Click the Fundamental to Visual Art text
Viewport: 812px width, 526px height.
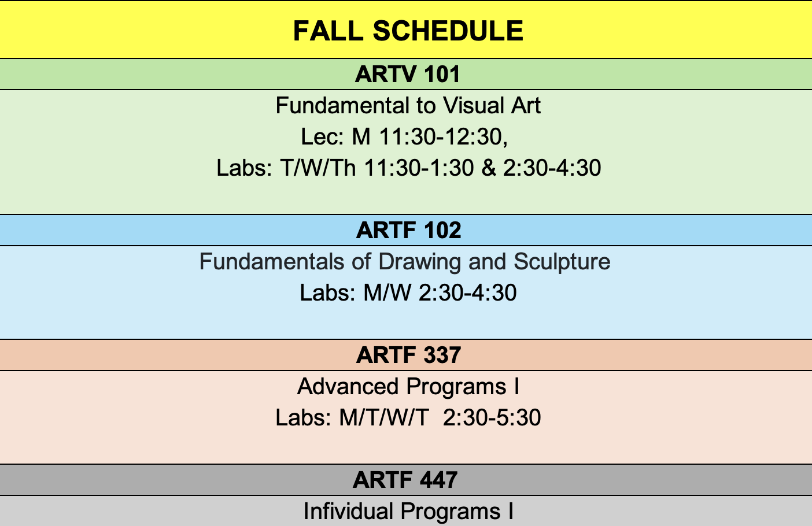[x=408, y=106]
